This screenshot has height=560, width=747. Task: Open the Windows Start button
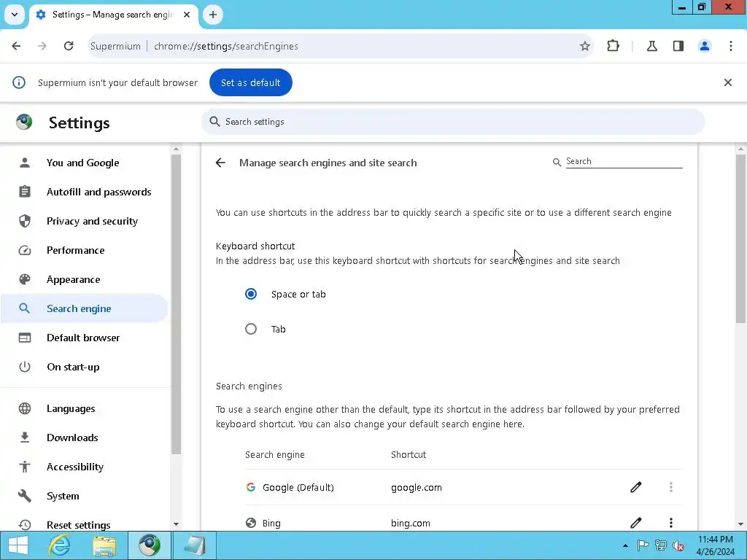[18, 545]
